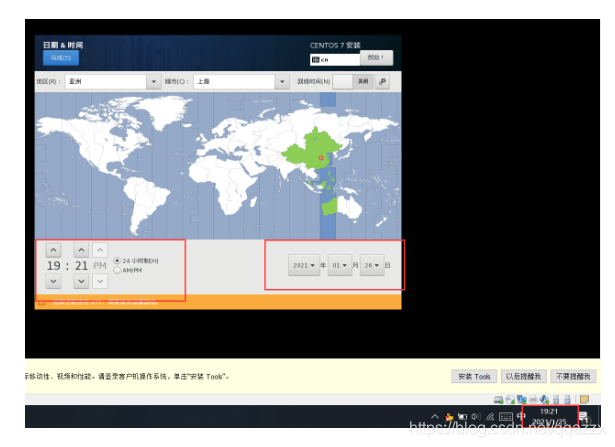Click the blue Done (完成) button
Image resolution: width=615 pixels, height=447 pixels.
tap(61, 58)
